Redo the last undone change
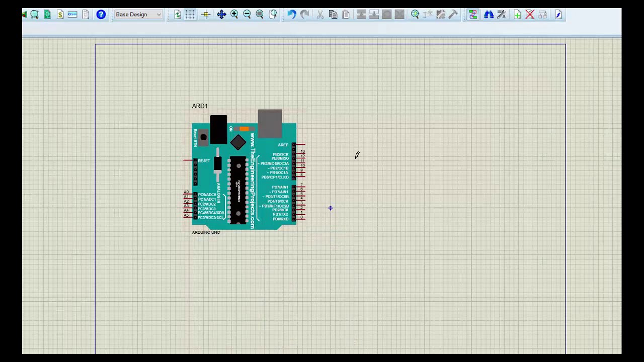This screenshot has width=644, height=362. [x=304, y=15]
